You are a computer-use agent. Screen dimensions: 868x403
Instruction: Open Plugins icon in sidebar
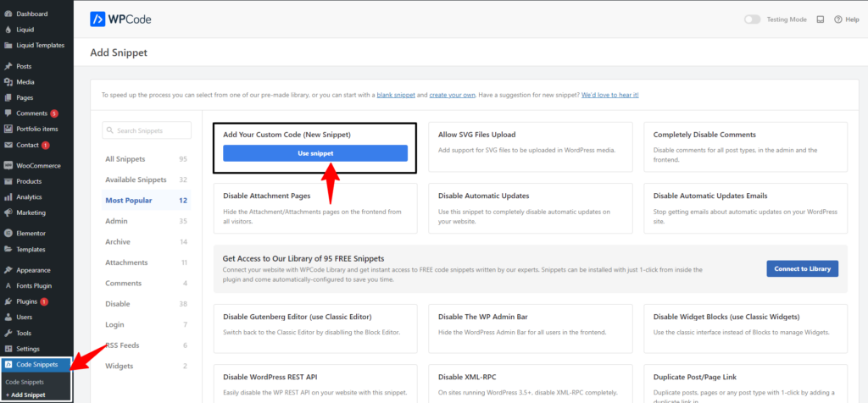click(x=8, y=301)
